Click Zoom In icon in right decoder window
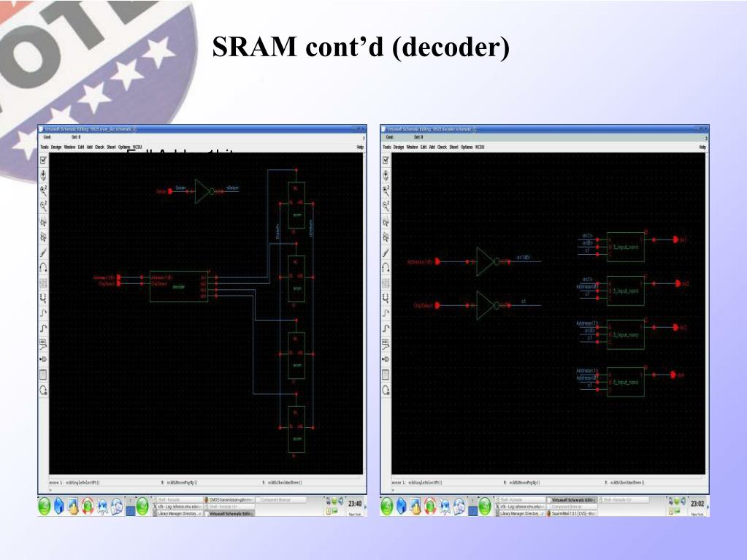Screen dimensions: 747x560 point(386,191)
